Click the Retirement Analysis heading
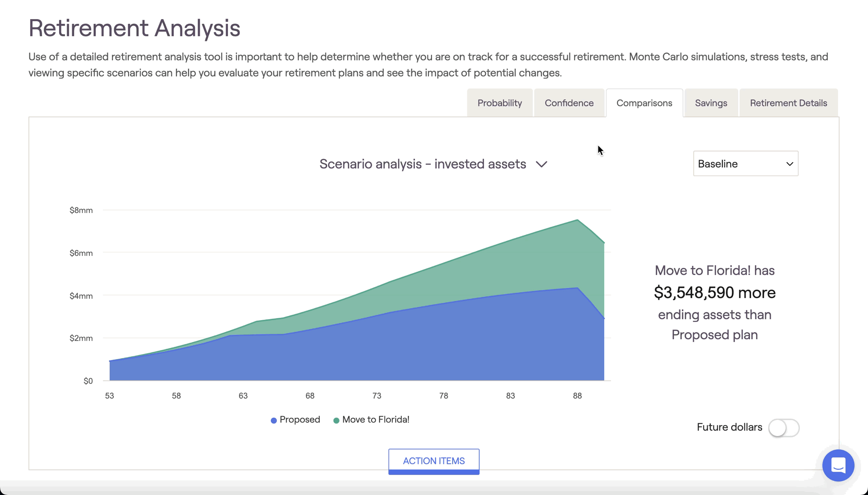This screenshot has width=868, height=495. (135, 28)
